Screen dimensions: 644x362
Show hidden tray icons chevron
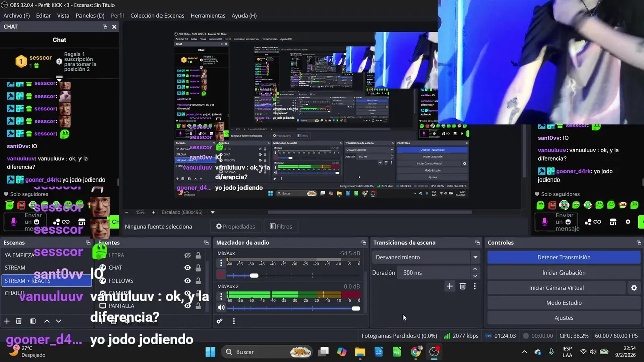coord(524,352)
